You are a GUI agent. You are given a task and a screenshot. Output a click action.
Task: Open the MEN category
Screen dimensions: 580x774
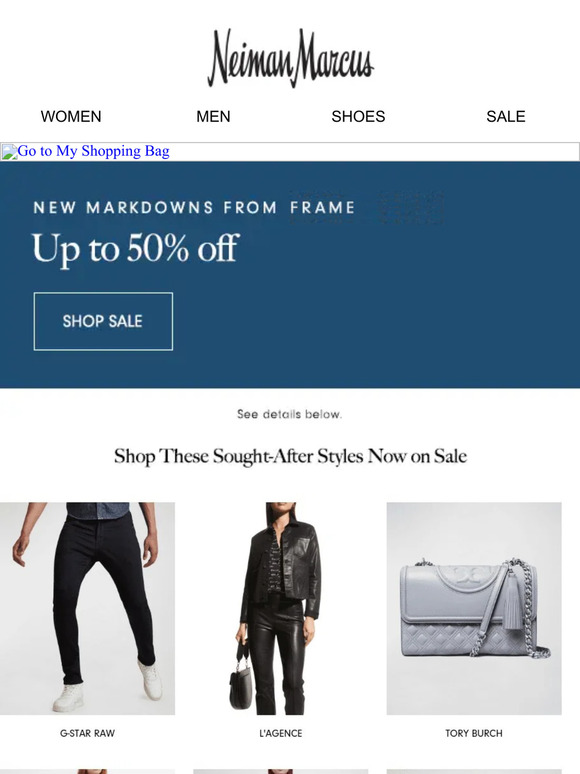click(213, 116)
